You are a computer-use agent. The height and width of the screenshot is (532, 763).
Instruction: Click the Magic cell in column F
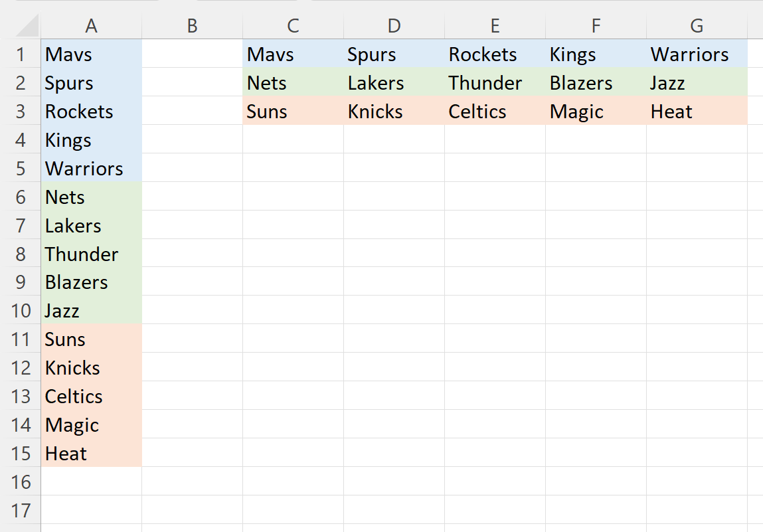tap(596, 111)
